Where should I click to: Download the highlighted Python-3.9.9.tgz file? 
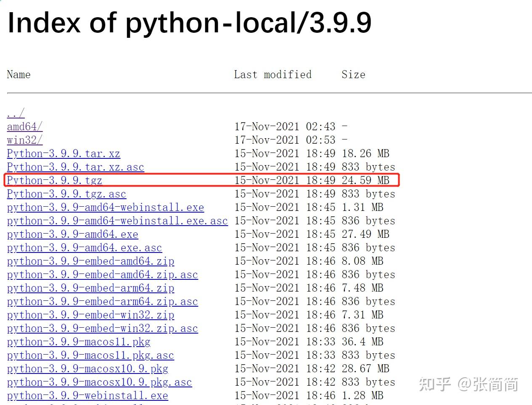click(x=54, y=180)
